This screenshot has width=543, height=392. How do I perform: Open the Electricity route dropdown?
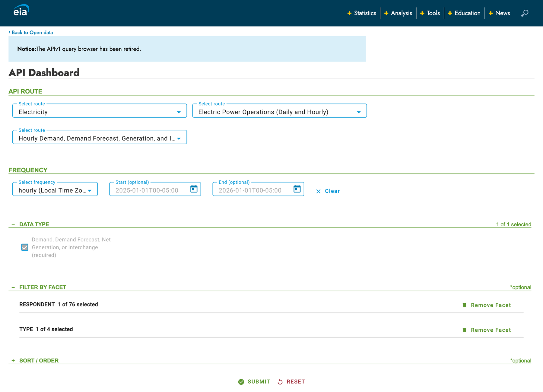click(100, 111)
